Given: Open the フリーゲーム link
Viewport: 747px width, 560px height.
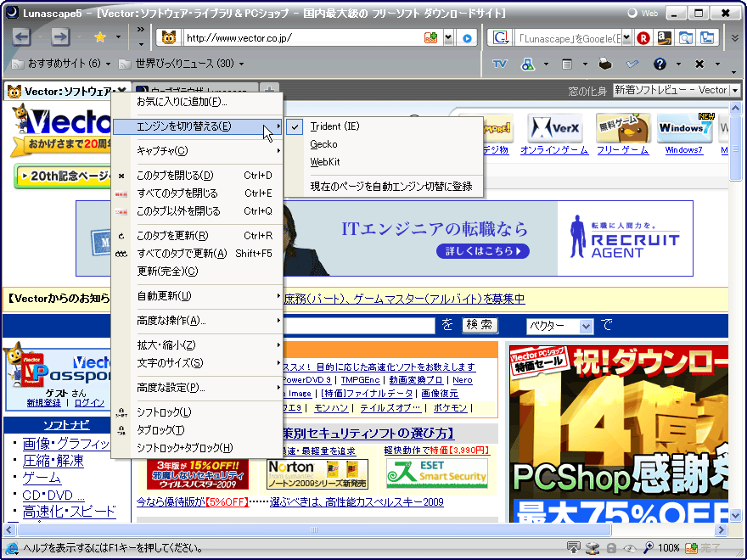Looking at the screenshot, I should click(x=623, y=150).
